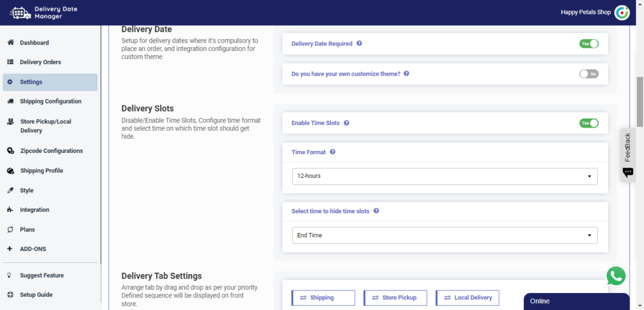Click the Delivery Date Manager truck logo
Viewport: 644px width, 310px height.
pos(19,13)
